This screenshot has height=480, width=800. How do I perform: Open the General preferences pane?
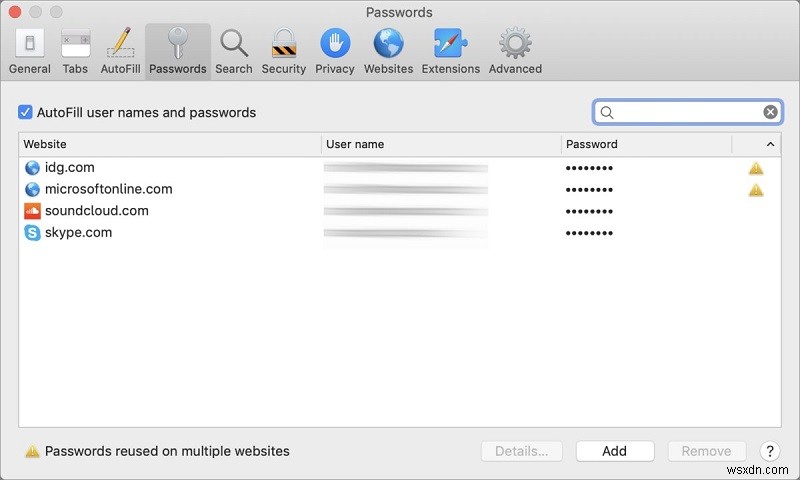30,52
